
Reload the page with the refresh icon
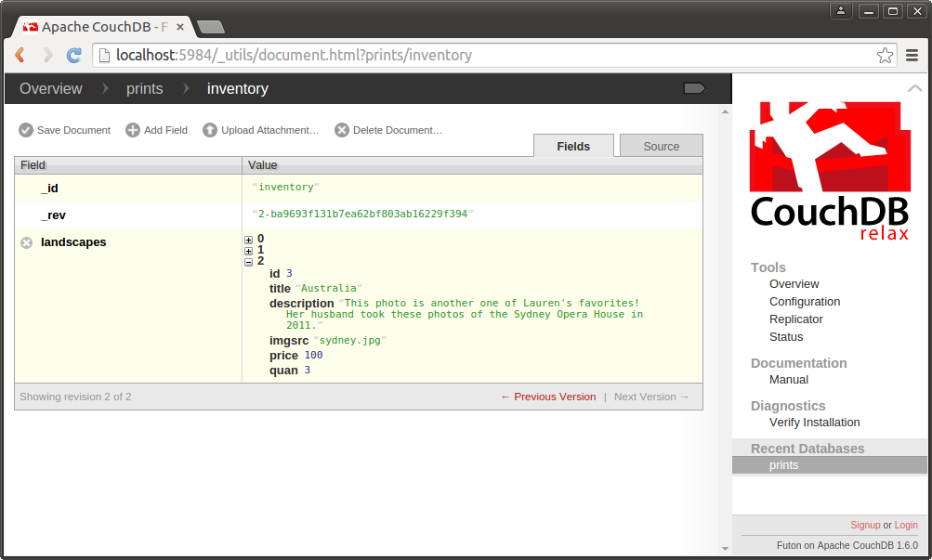74,55
